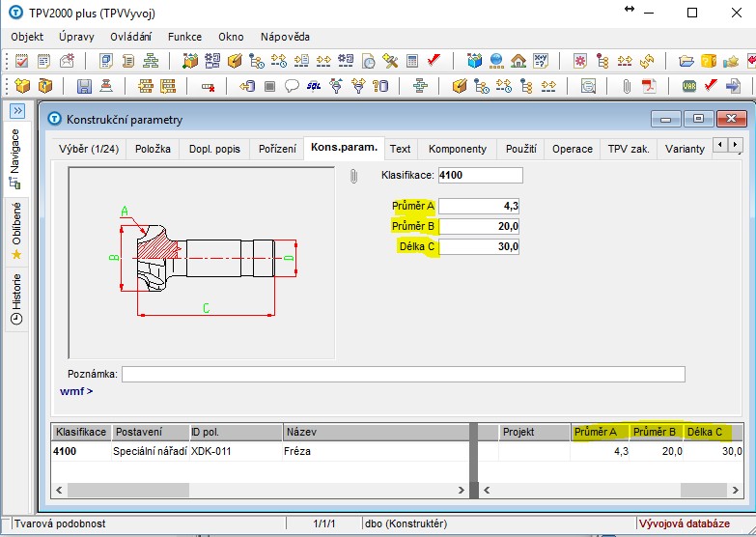The width and height of the screenshot is (756, 537).
Task: Click the Průměr A input field
Action: pos(479,206)
